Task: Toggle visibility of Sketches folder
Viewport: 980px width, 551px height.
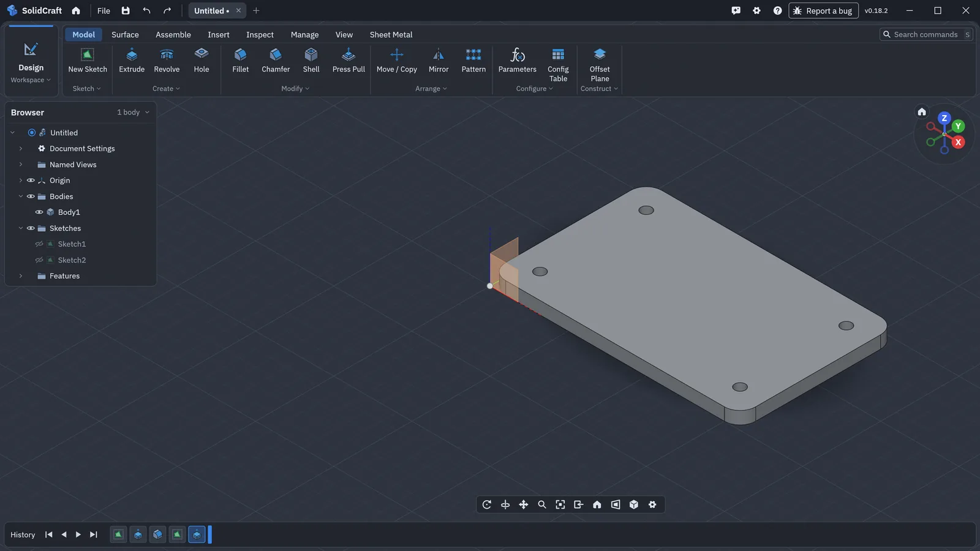Action: (x=31, y=228)
